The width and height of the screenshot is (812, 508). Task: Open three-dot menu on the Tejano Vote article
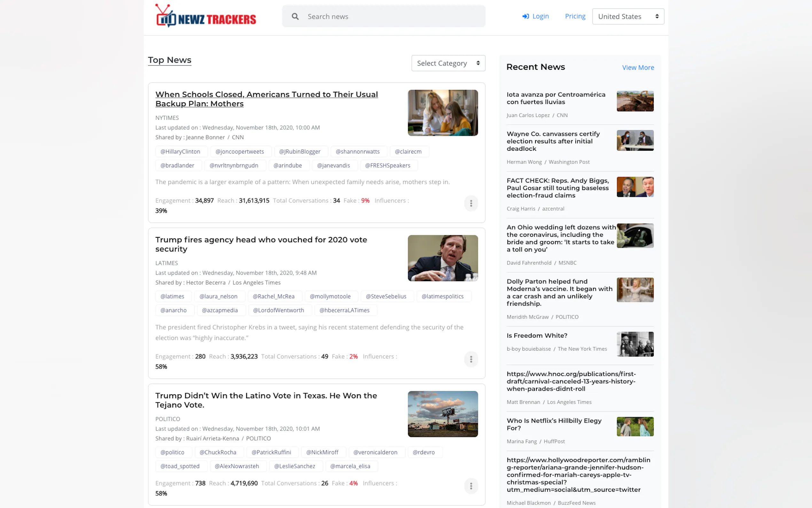pyautogui.click(x=471, y=486)
